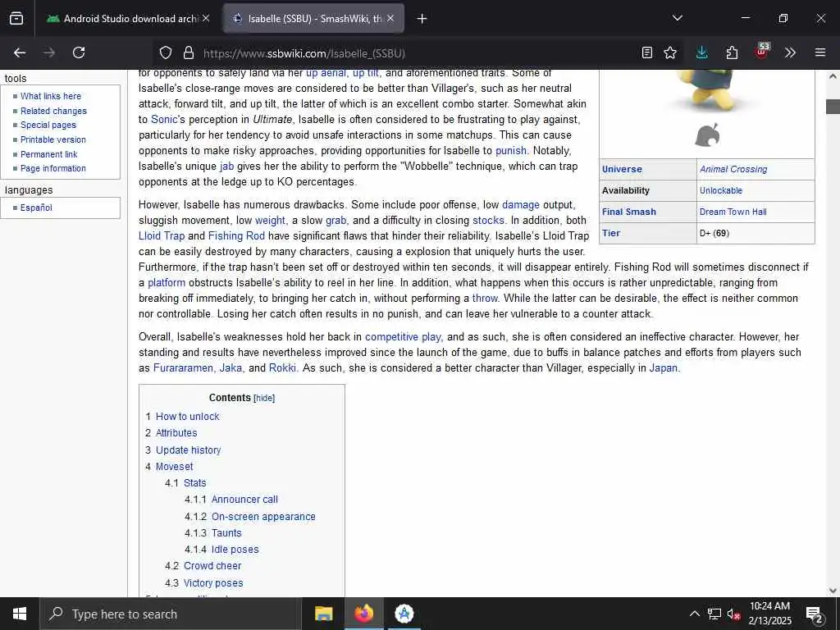Close the Android Studio download tab
The width and height of the screenshot is (840, 630).
click(206, 18)
